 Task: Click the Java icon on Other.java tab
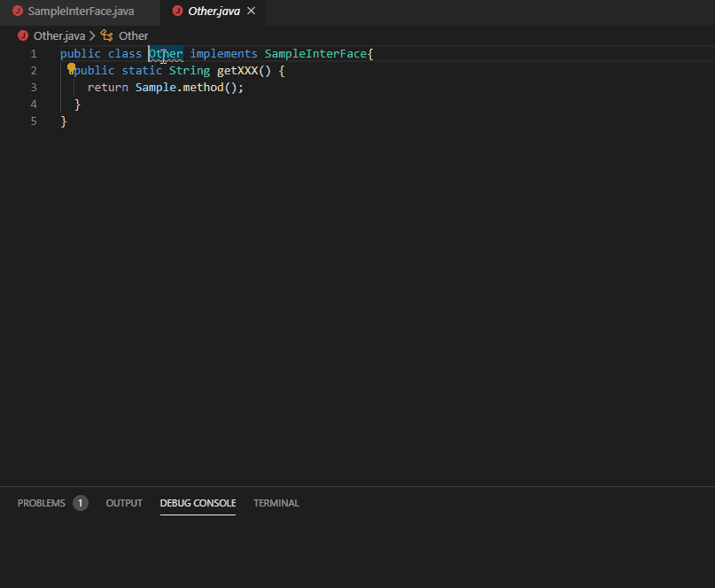click(x=178, y=11)
